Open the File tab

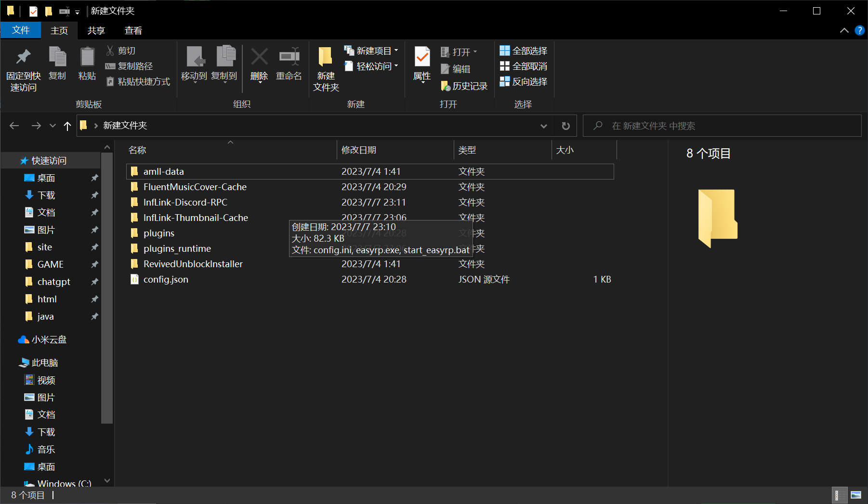(x=21, y=30)
